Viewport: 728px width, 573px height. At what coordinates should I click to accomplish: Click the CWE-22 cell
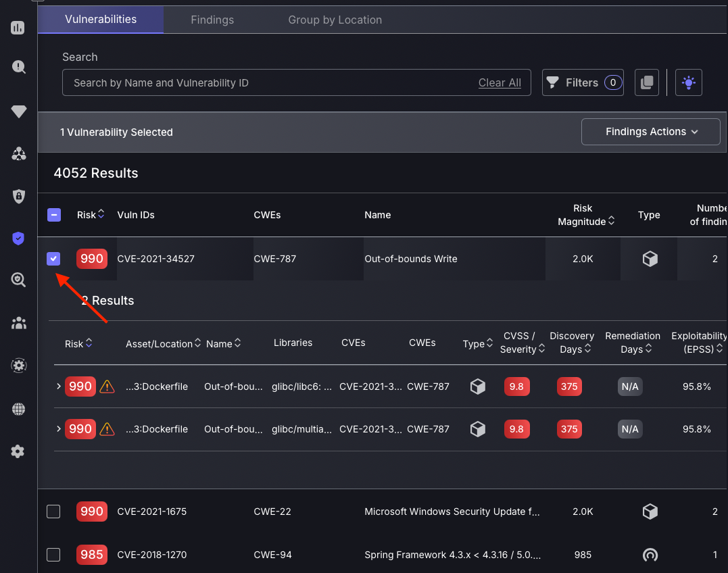point(272,512)
